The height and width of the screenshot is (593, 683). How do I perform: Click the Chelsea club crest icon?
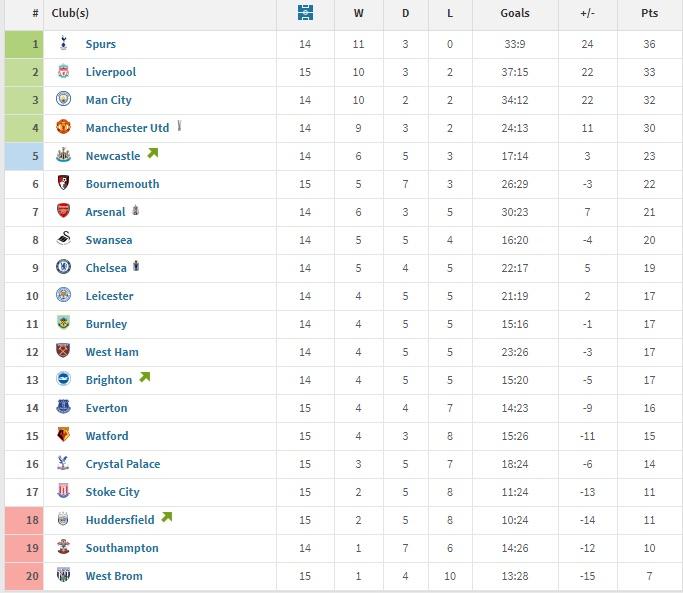click(64, 267)
